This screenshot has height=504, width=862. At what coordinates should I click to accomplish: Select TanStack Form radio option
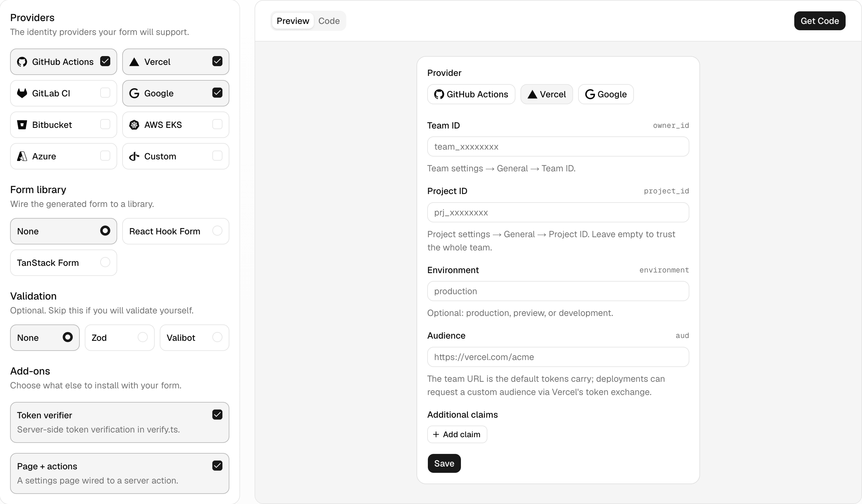tap(105, 262)
